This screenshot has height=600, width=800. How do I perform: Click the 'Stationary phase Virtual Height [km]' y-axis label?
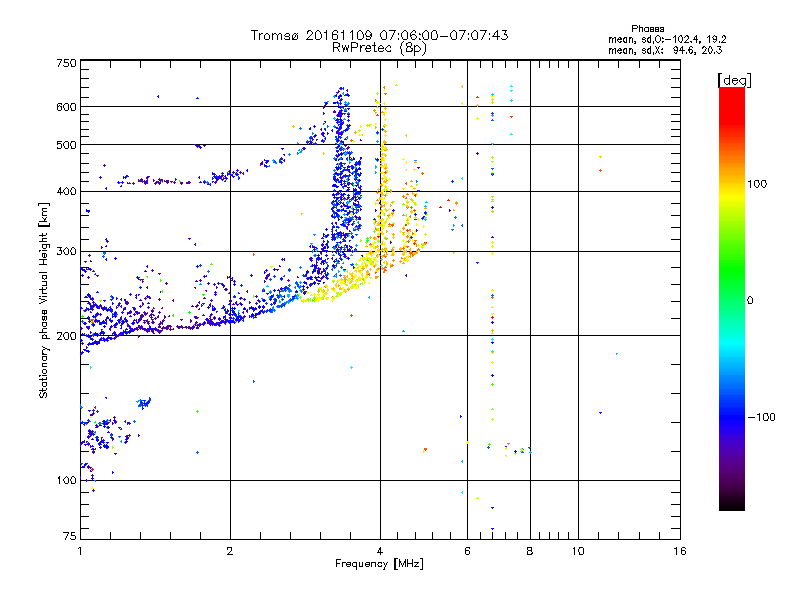[43, 300]
